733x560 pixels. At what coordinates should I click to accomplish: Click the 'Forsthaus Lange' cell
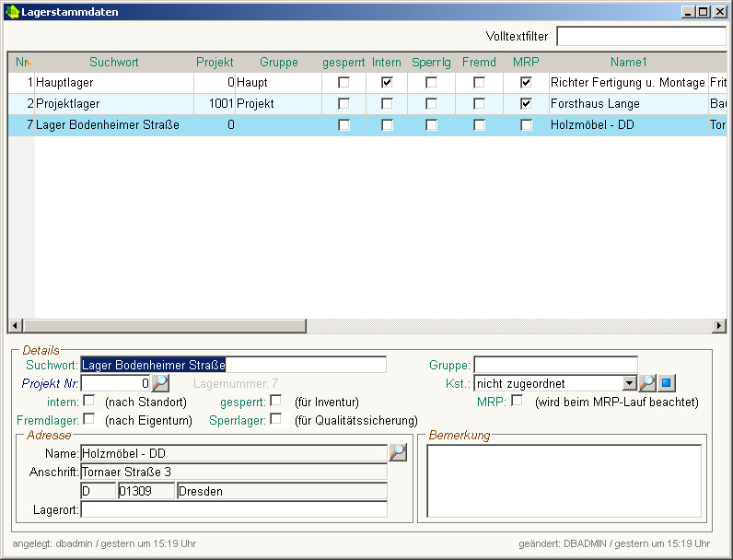pyautogui.click(x=629, y=103)
